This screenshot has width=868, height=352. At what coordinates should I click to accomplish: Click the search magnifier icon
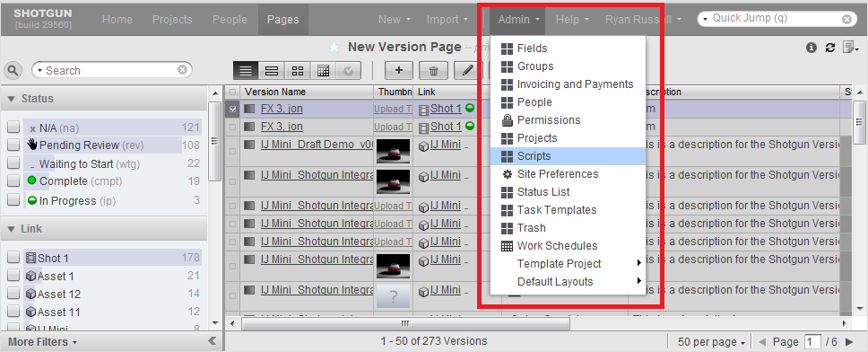point(13,70)
